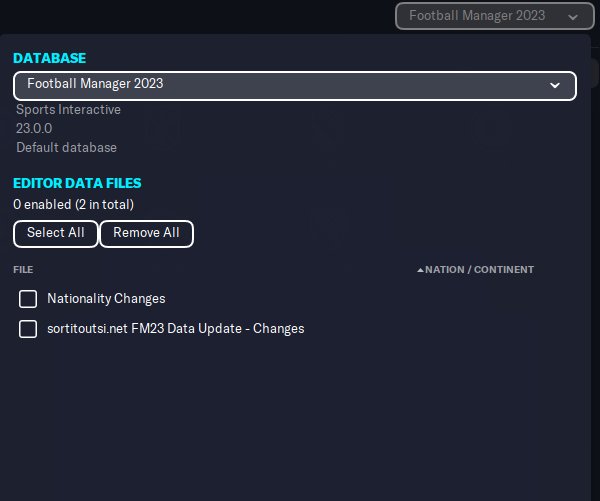The image size is (600, 501).
Task: Sort files by the FILE column header
Action: (x=23, y=269)
